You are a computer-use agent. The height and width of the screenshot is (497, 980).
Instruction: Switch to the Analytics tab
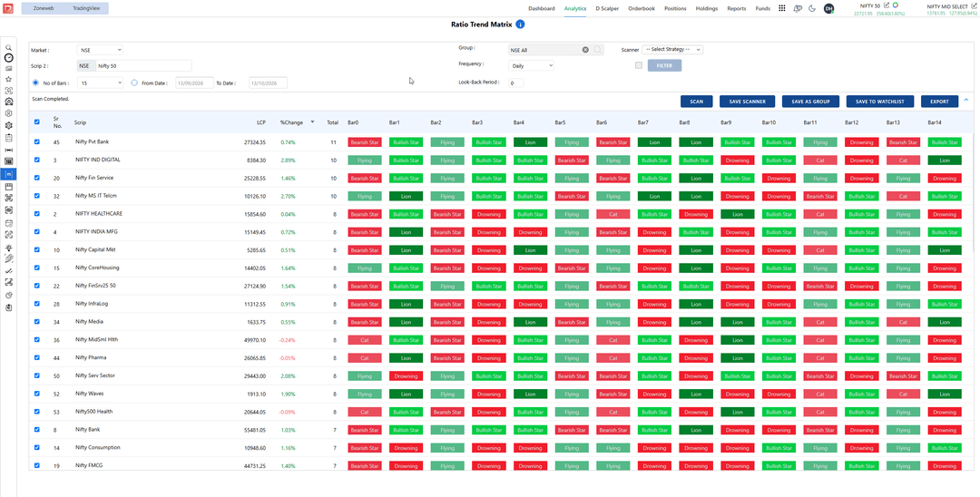[575, 9]
